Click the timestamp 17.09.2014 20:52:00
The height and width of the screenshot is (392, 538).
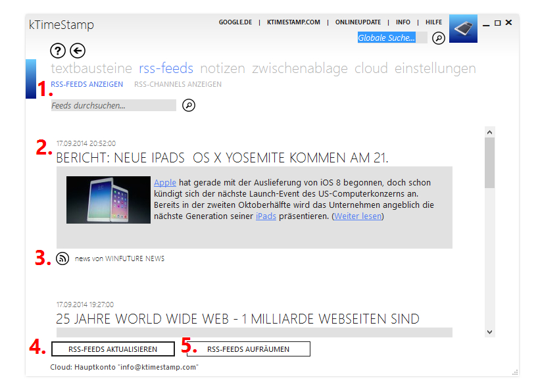click(x=86, y=143)
